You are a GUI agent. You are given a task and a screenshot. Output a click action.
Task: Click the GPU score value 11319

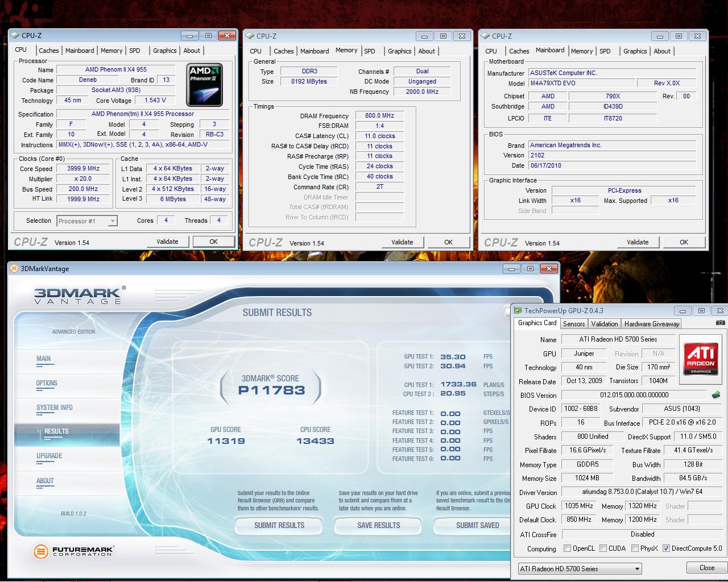pyautogui.click(x=226, y=441)
